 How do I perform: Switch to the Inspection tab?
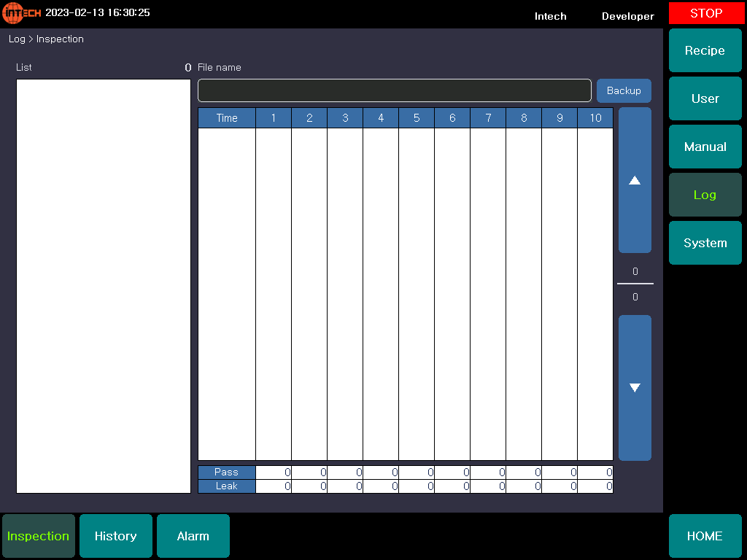[39, 536]
